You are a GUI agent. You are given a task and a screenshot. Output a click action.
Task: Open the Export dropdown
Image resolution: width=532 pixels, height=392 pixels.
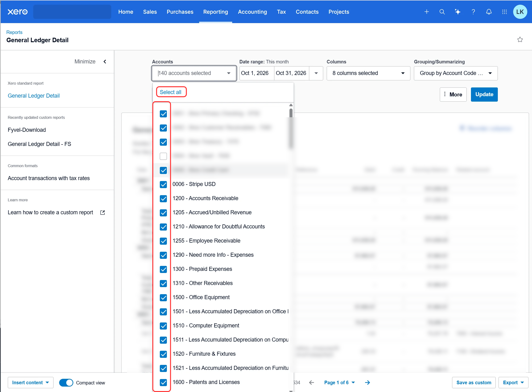(x=513, y=383)
